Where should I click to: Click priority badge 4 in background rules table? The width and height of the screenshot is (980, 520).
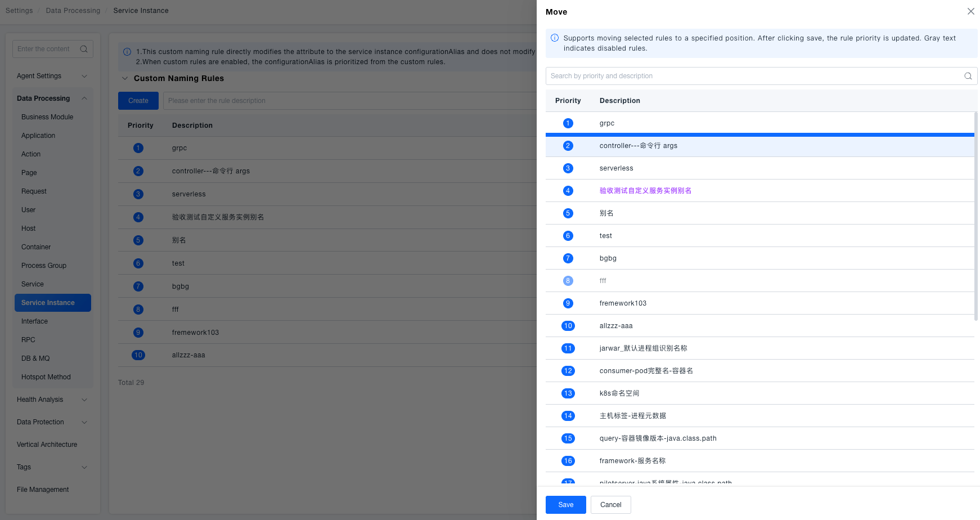[x=138, y=217]
